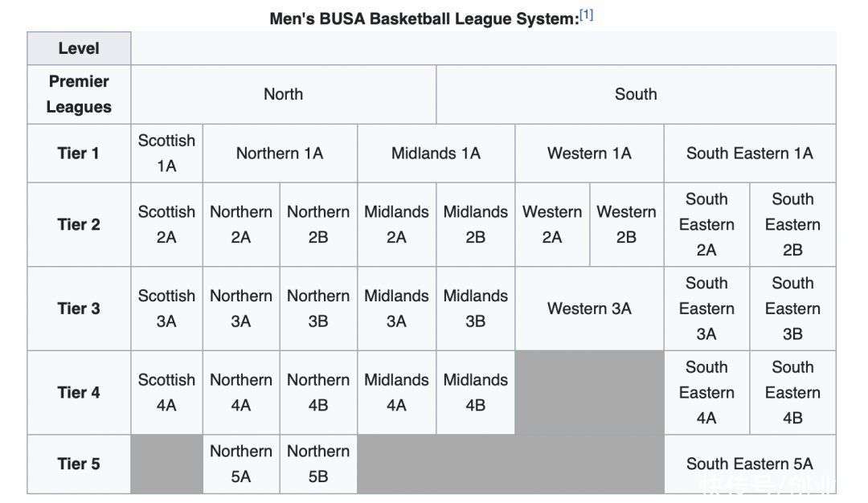Click the South Eastern 1A cell
Image resolution: width=868 pixels, height=503 pixels.
pyautogui.click(x=749, y=153)
